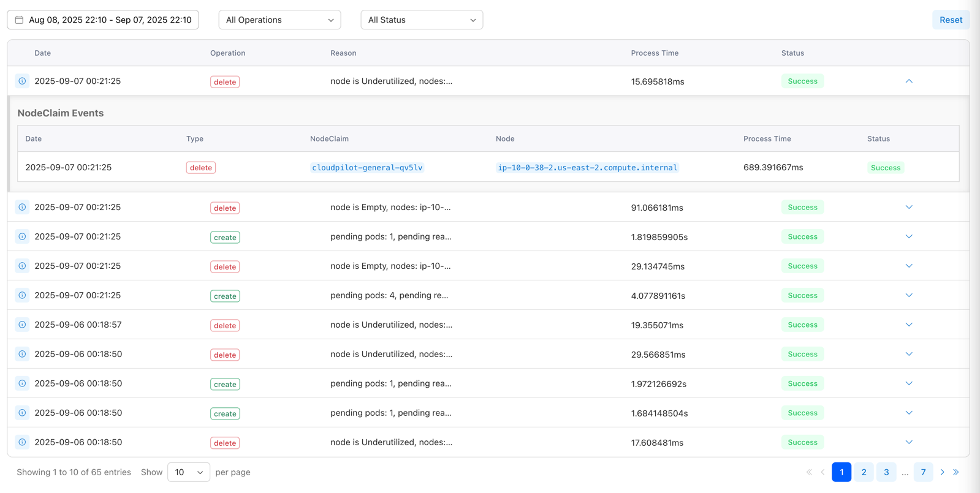Screen dimensions: 980x493
Task: Go to previous page using left arrow
Action: 823,472
